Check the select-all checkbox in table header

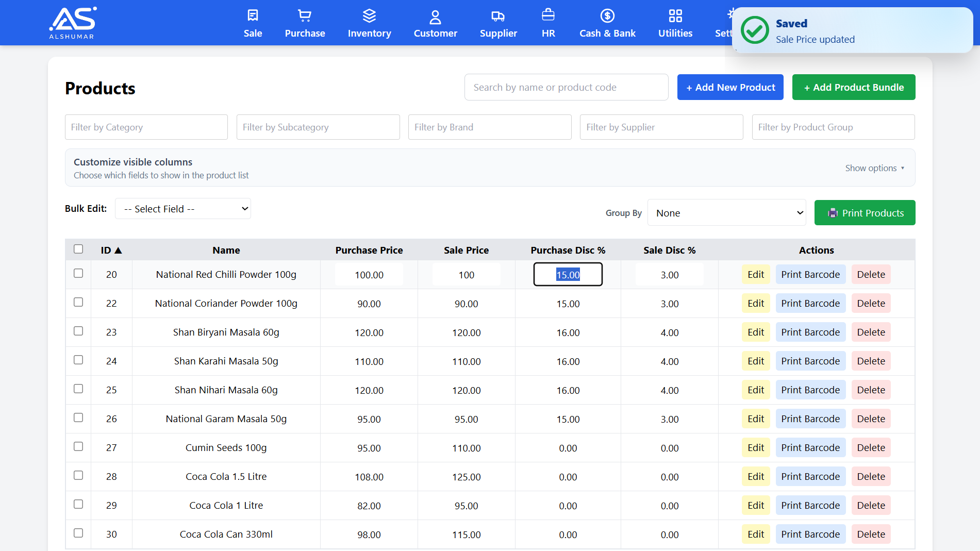tap(78, 249)
